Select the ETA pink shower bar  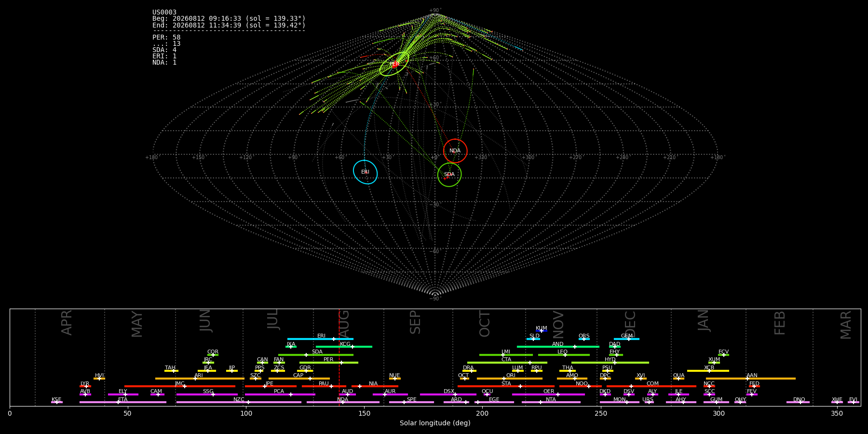tap(123, 402)
